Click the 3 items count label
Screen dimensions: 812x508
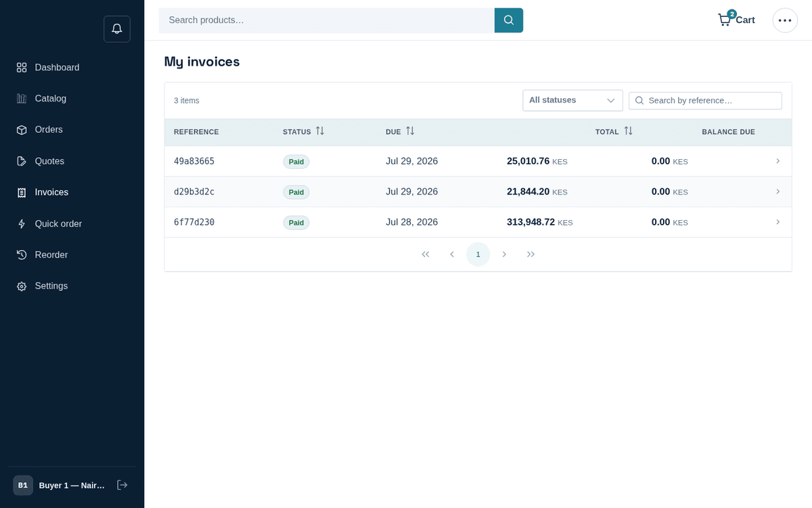187,100
